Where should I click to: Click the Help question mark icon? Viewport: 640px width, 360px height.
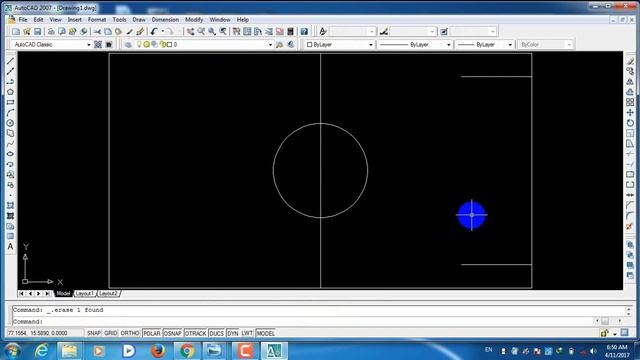(x=304, y=31)
